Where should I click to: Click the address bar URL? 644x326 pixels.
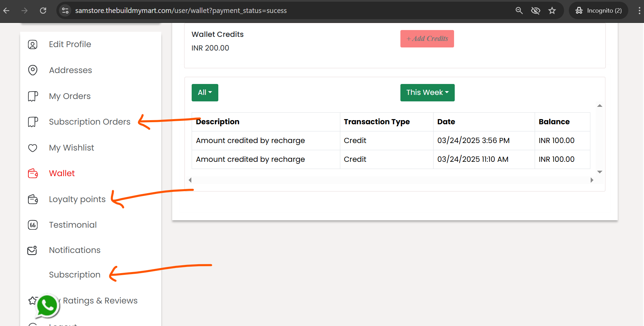click(x=181, y=11)
